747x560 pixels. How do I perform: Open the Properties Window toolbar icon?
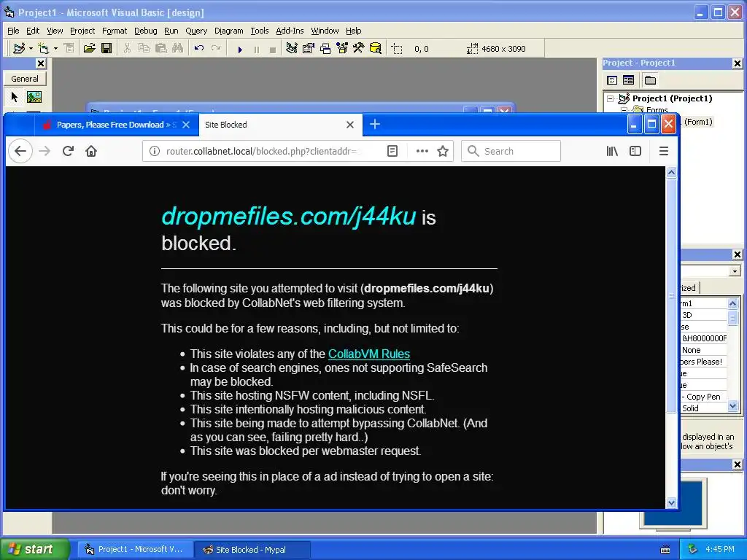tap(309, 49)
